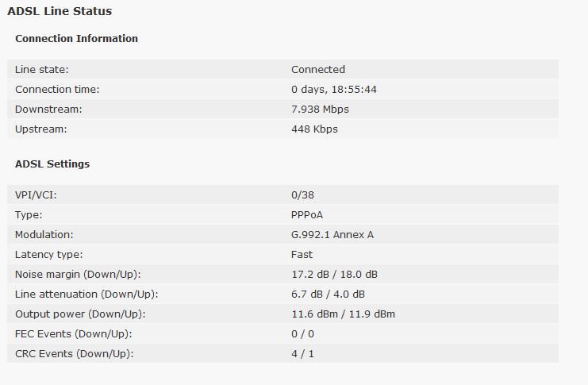Click the ADSL Line Status heading
This screenshot has height=385, width=588.
[60, 11]
